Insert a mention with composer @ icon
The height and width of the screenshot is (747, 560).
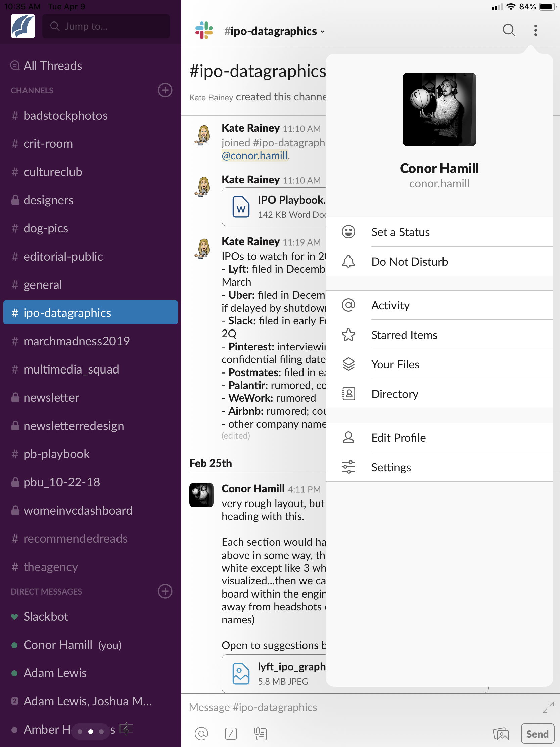click(x=201, y=733)
